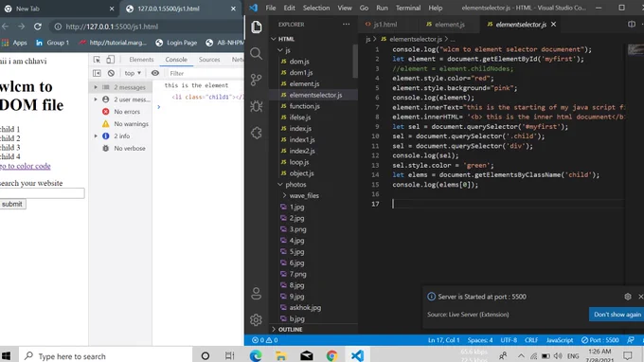
Task: Open Chrome from the Windows taskbar
Action: [x=331, y=355]
